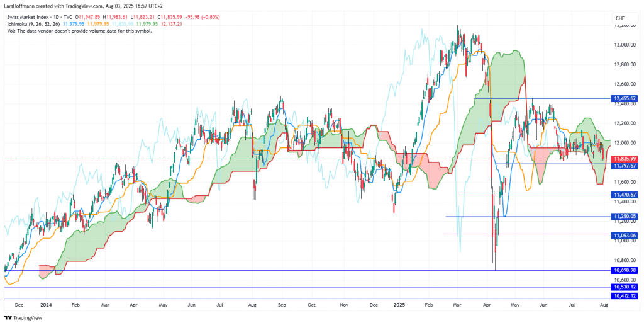Screen dimensions: 644x325
Task: Click the 12,455.62 horizontal line price label
Action: 624,98
